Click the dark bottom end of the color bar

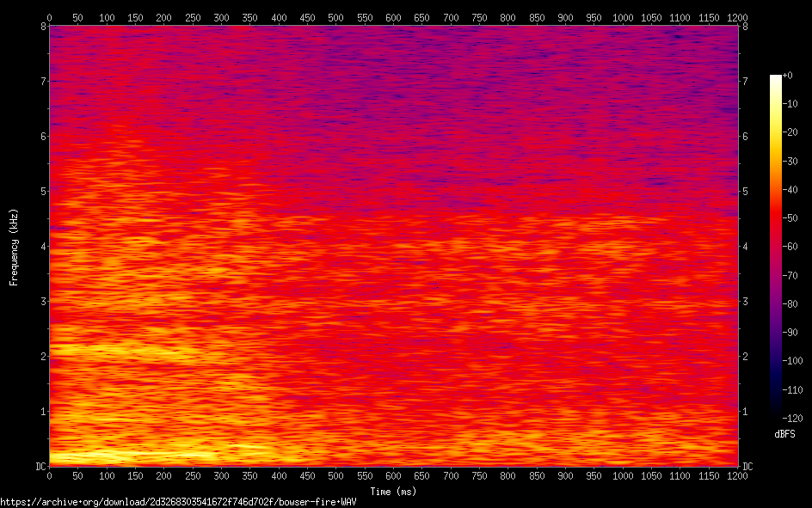click(x=776, y=414)
